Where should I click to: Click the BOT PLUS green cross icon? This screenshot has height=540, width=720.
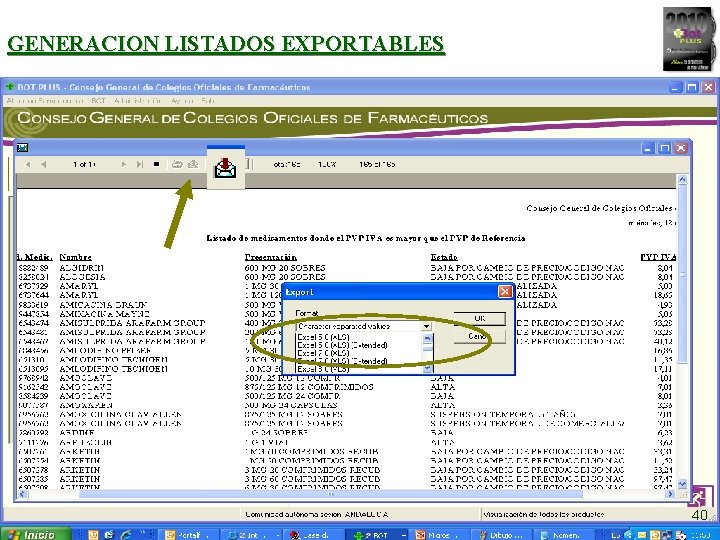coord(9,87)
